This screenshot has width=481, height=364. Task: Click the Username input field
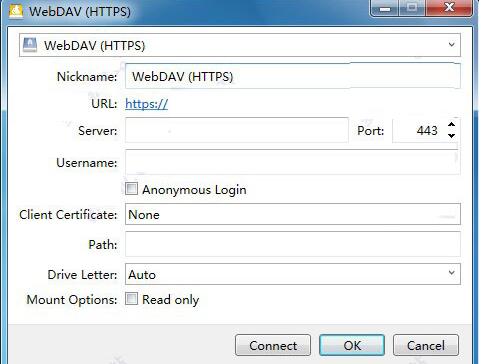pos(293,162)
